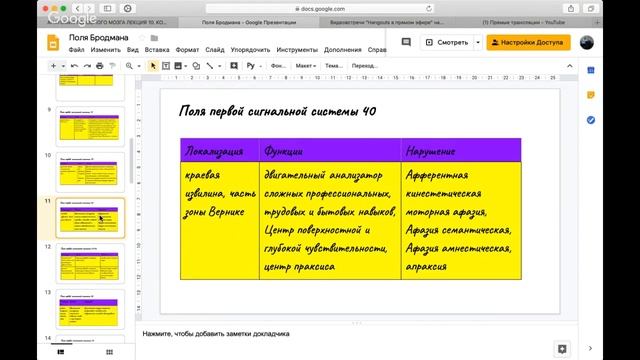
Task: Select the text box tool
Action: [166, 66]
